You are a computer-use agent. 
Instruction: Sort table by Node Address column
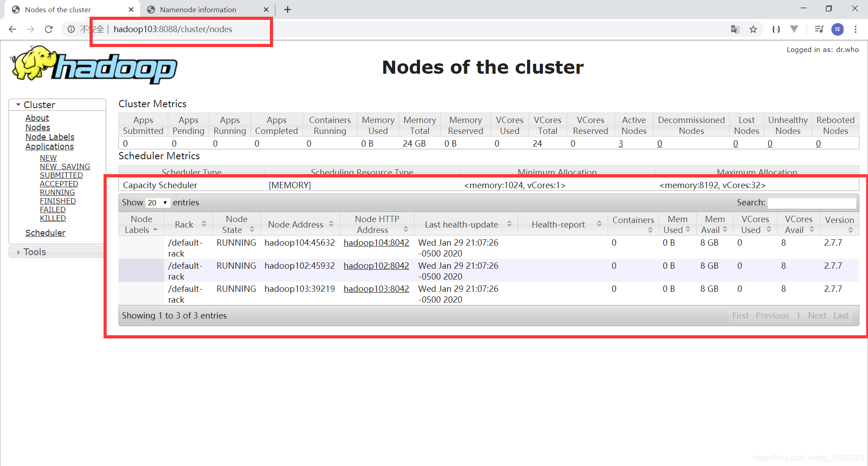click(300, 224)
